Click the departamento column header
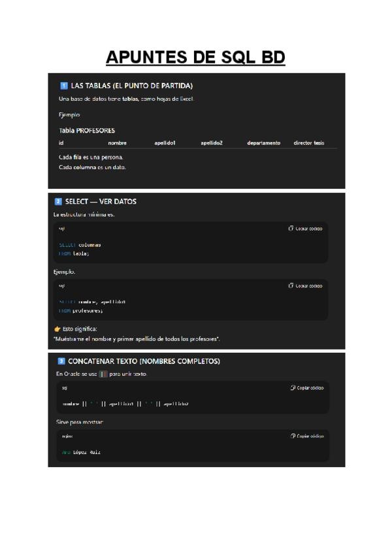This screenshot has height=554, width=392. pos(264,142)
